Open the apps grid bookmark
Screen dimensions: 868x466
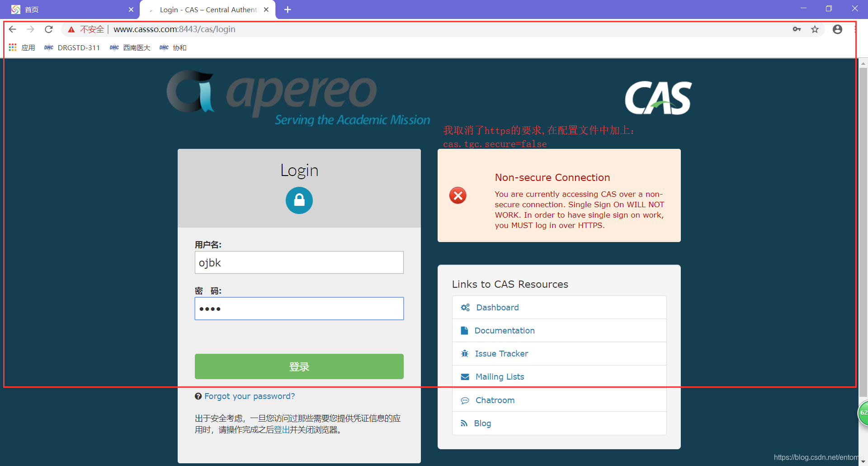point(22,48)
